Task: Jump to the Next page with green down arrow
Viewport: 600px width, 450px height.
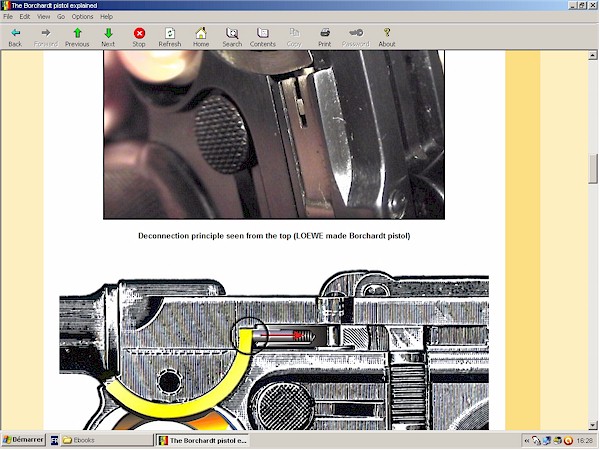Action: coord(108,38)
